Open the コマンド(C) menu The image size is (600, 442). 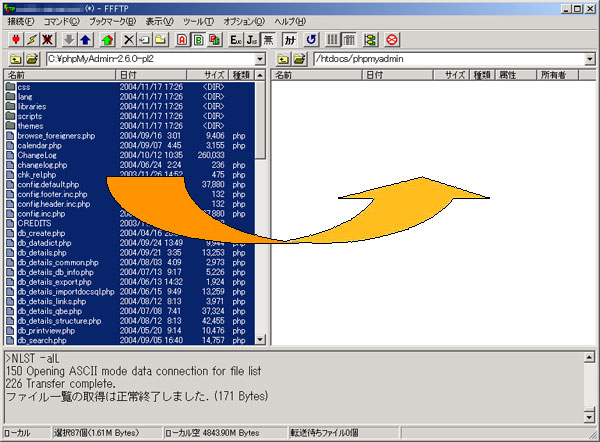pos(61,21)
